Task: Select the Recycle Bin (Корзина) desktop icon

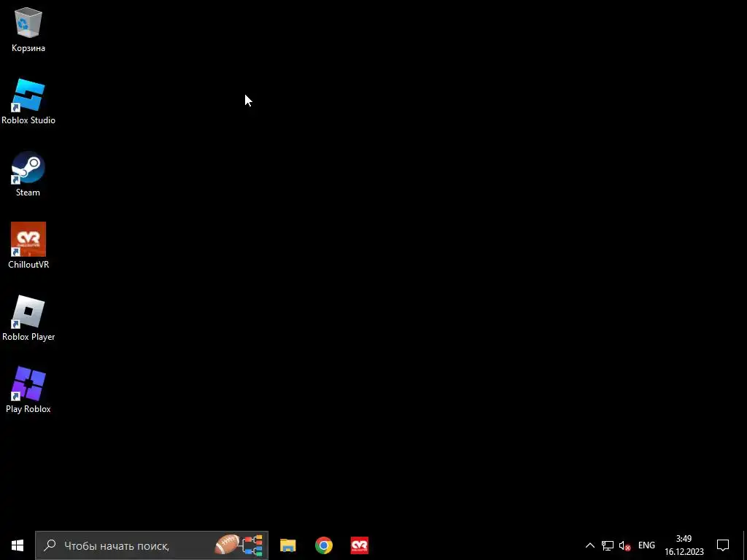Action: (x=28, y=29)
